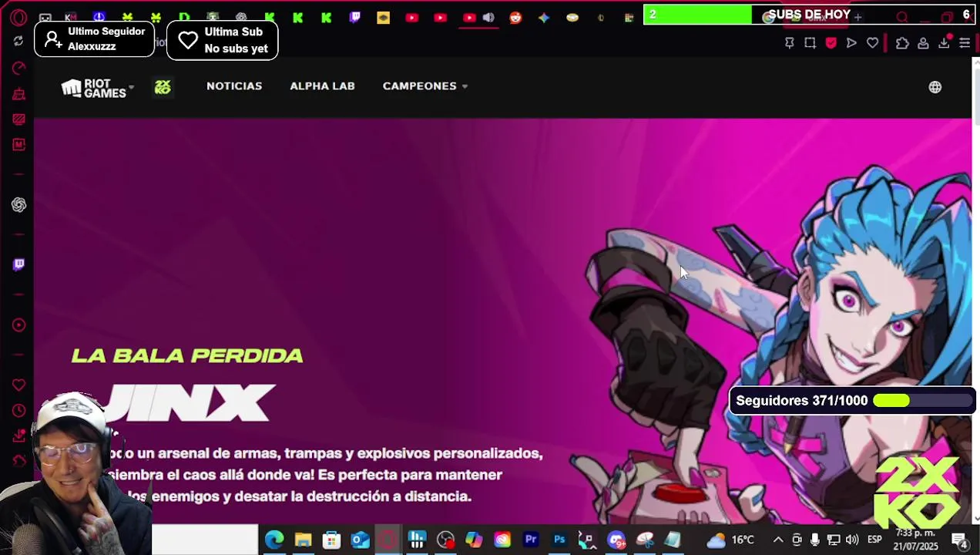Open Microsoft Store from the taskbar
This screenshot has width=980, height=555.
pos(331,540)
